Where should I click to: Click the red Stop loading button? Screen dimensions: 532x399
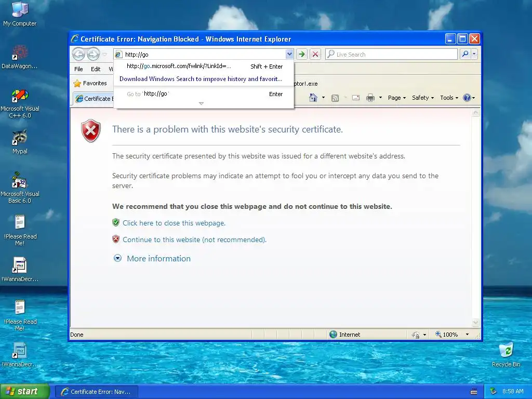pos(315,54)
